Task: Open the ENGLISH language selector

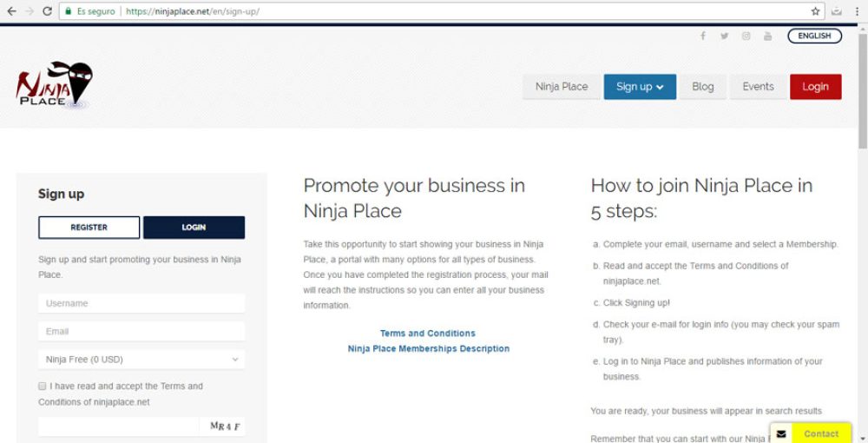Action: 814,36
